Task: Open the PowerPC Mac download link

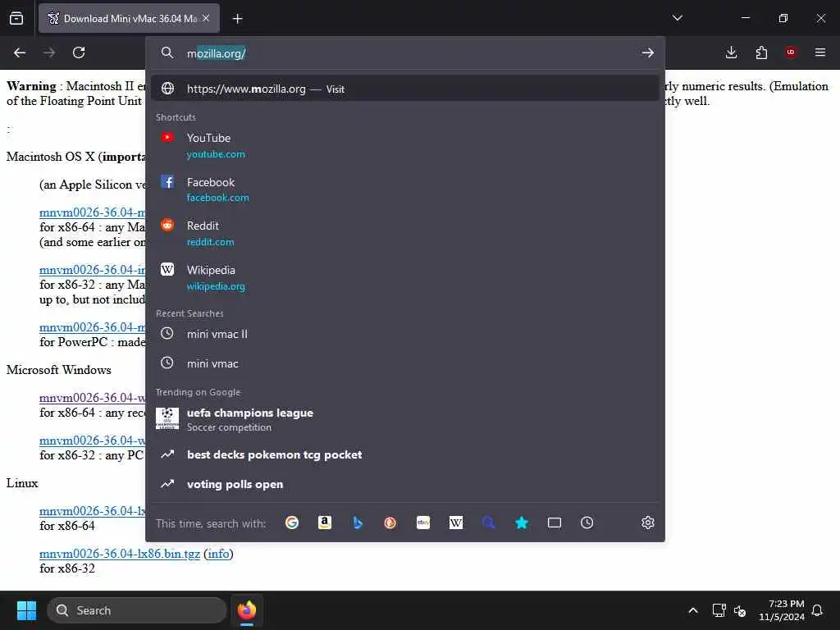Action: [92, 327]
